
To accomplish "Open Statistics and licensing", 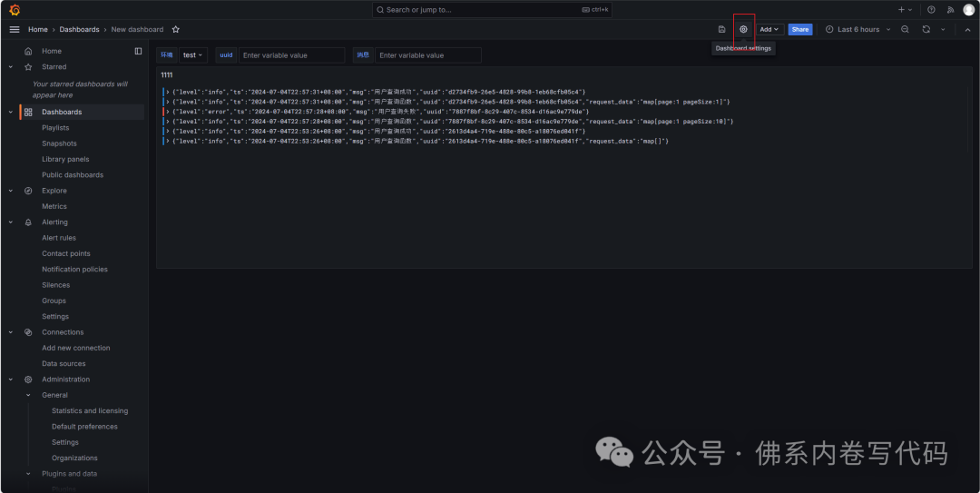I will 90,411.
